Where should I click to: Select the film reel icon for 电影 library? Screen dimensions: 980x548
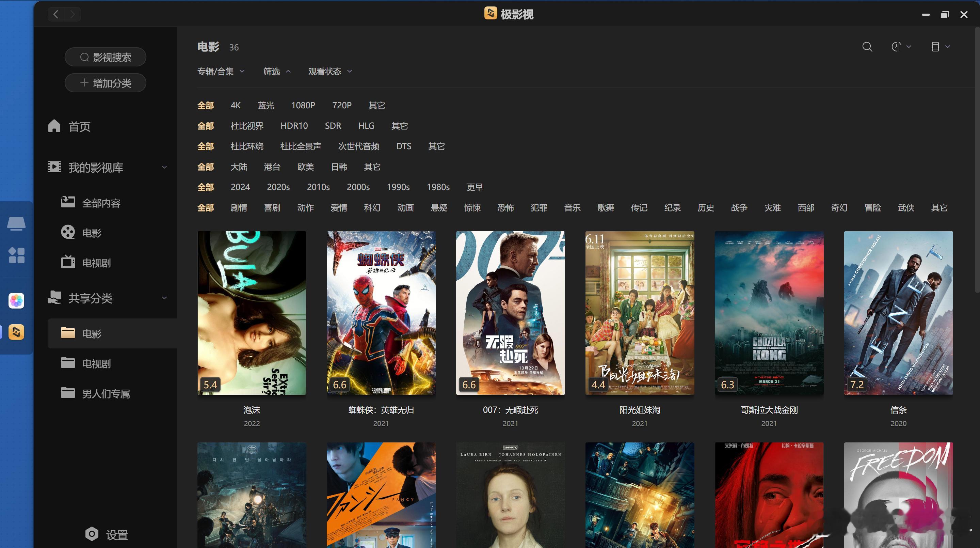(x=68, y=232)
